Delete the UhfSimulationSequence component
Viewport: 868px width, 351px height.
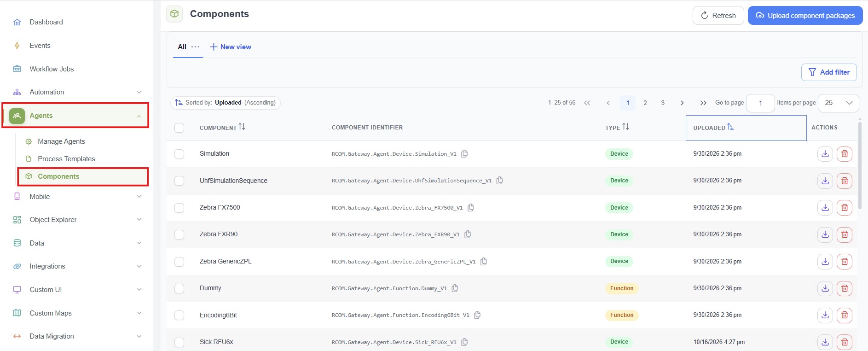point(845,181)
